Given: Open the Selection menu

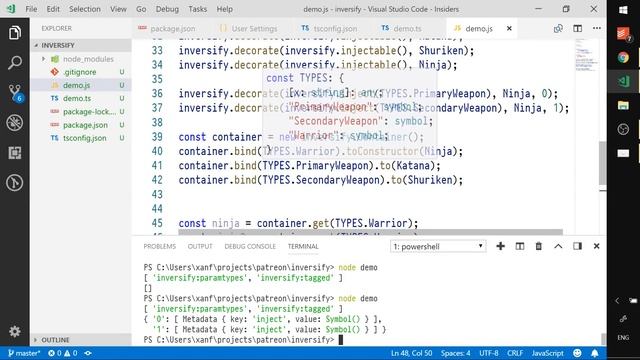Looking at the screenshot, I should pyautogui.click(x=85, y=9).
